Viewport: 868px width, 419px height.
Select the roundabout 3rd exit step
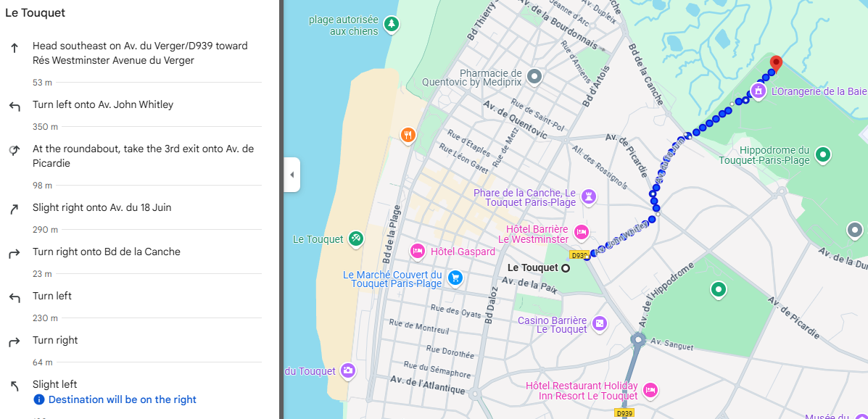pos(143,156)
